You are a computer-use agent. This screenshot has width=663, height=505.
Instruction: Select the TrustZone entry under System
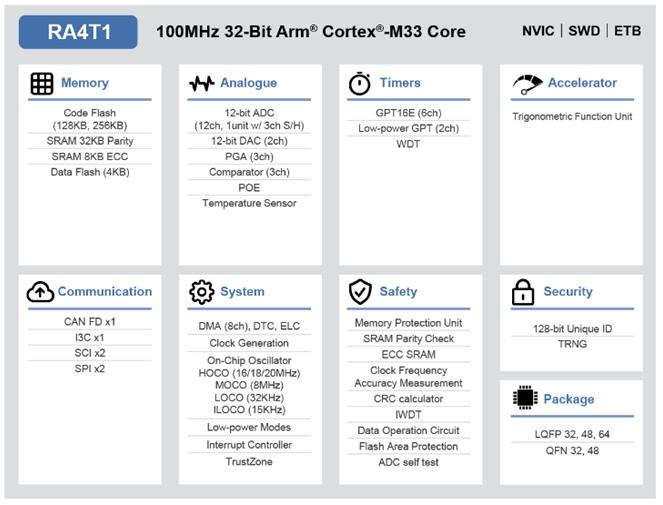pos(249,462)
